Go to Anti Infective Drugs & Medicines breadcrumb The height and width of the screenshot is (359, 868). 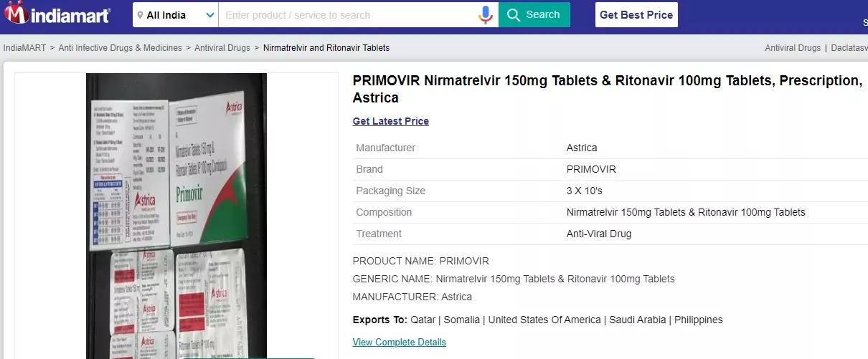tap(120, 48)
